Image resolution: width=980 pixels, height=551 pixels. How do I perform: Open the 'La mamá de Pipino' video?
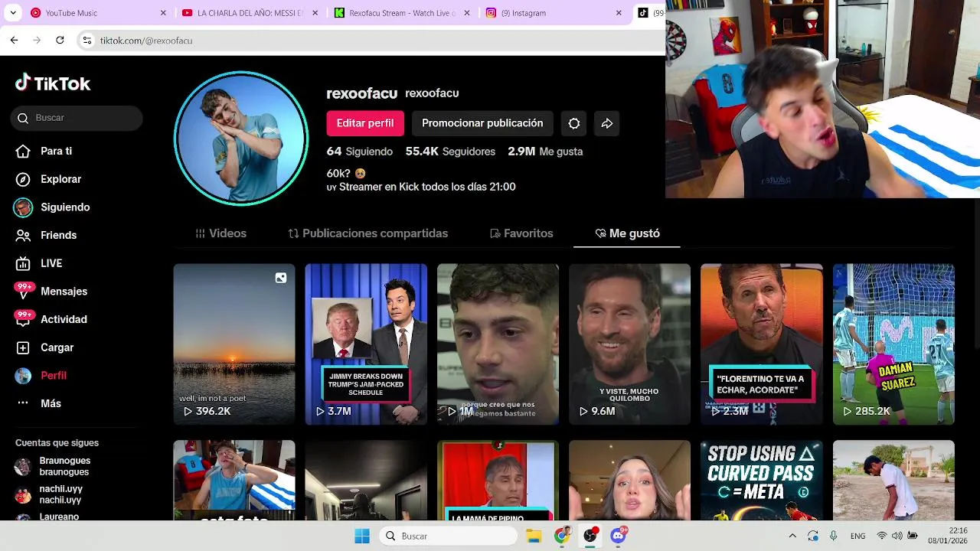point(498,480)
